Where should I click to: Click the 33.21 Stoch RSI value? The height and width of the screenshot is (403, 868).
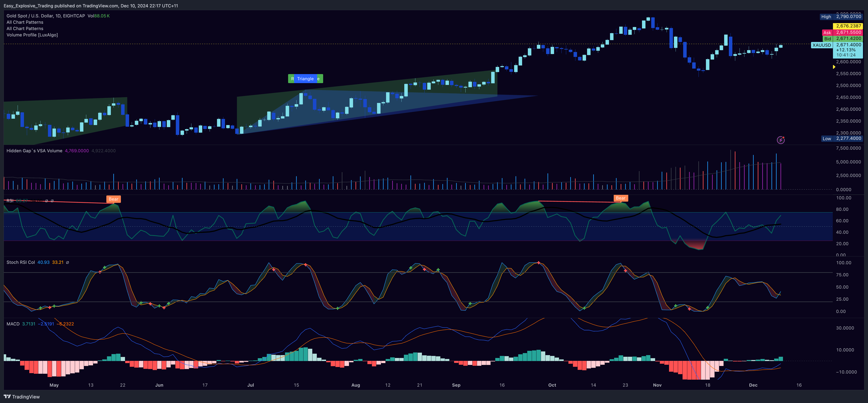tap(58, 263)
